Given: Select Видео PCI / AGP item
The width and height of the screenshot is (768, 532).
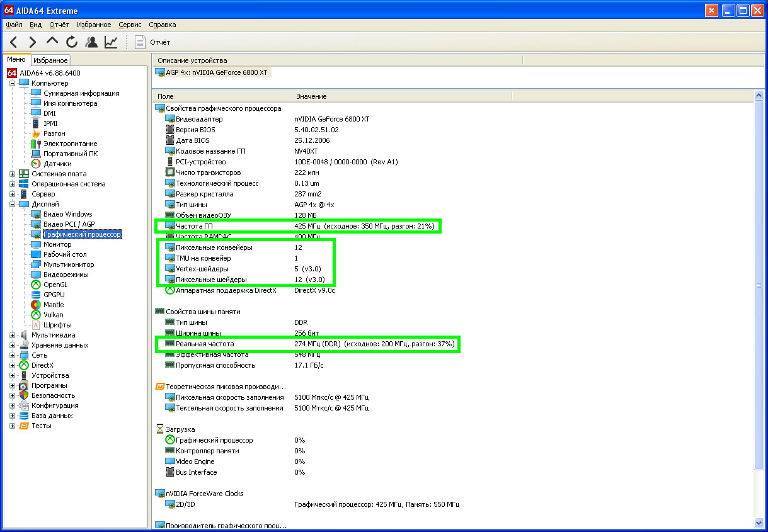Looking at the screenshot, I should [69, 224].
